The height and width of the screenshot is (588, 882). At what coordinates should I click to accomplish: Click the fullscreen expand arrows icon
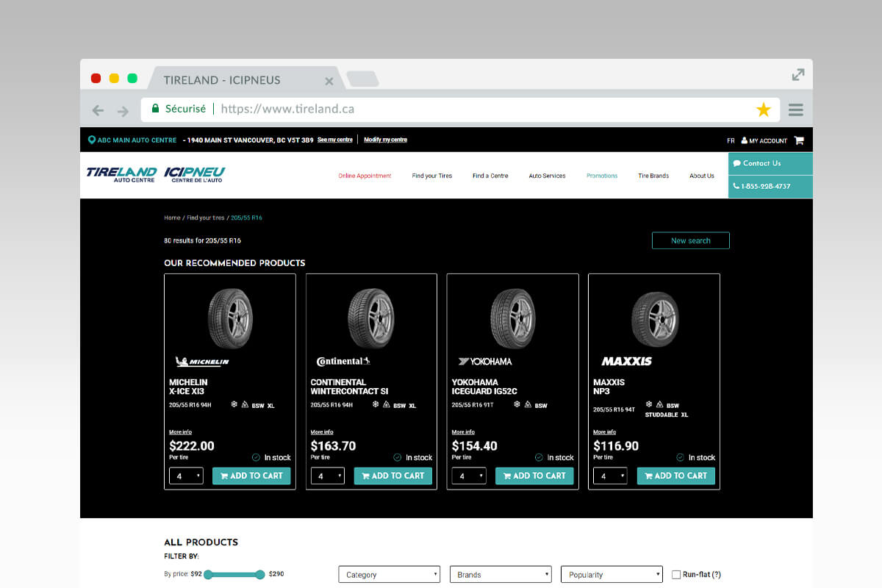pos(798,74)
